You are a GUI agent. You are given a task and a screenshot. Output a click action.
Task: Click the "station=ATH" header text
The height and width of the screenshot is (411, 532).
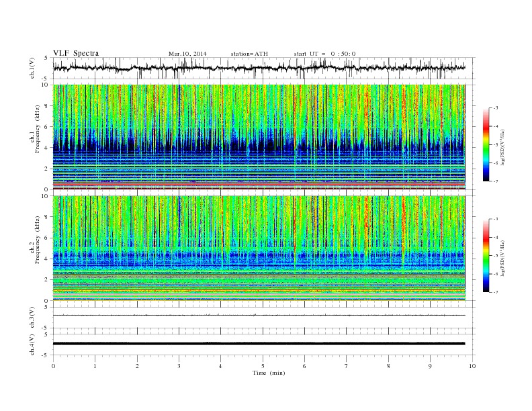coord(249,54)
